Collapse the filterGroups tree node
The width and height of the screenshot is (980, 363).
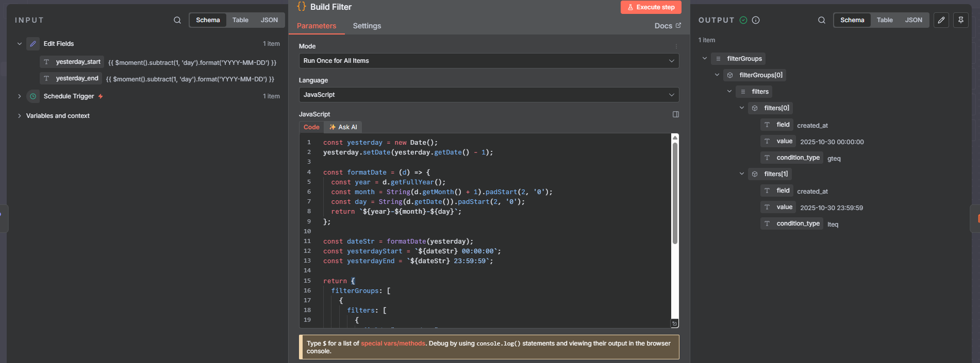pyautogui.click(x=705, y=59)
